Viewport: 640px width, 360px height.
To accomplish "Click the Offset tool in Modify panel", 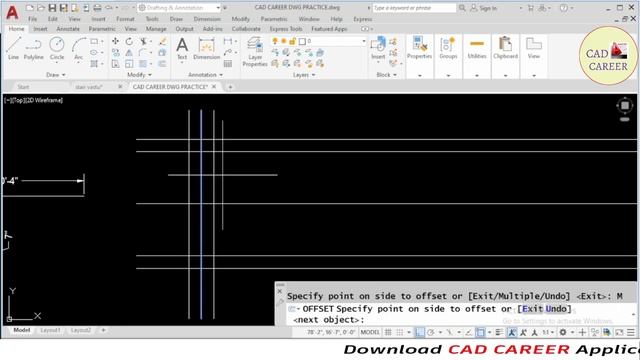I will tap(162, 64).
